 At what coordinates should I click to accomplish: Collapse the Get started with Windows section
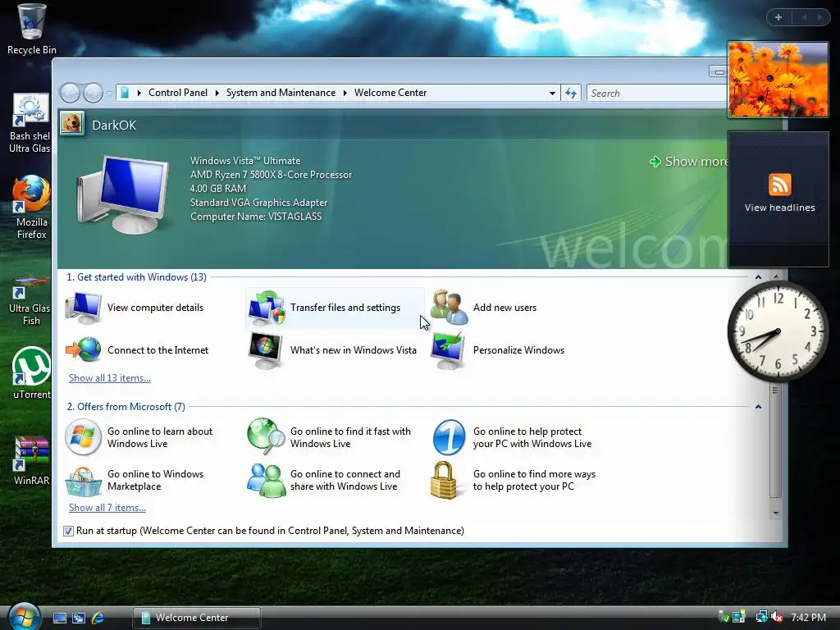tap(758, 277)
